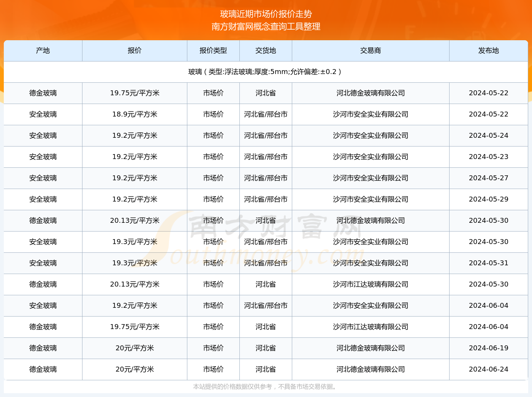Click 河北德金玻璃有限公司 in the 2024-06-19 row

pos(370,348)
